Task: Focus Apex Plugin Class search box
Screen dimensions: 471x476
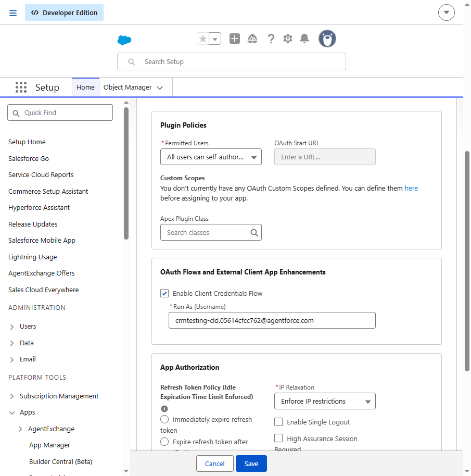Action: click(x=211, y=233)
